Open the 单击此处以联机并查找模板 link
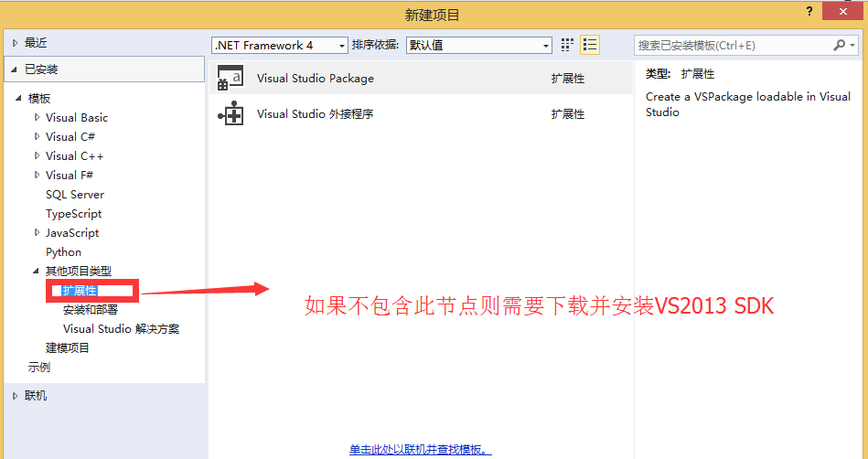This screenshot has height=459, width=868. pos(421,450)
